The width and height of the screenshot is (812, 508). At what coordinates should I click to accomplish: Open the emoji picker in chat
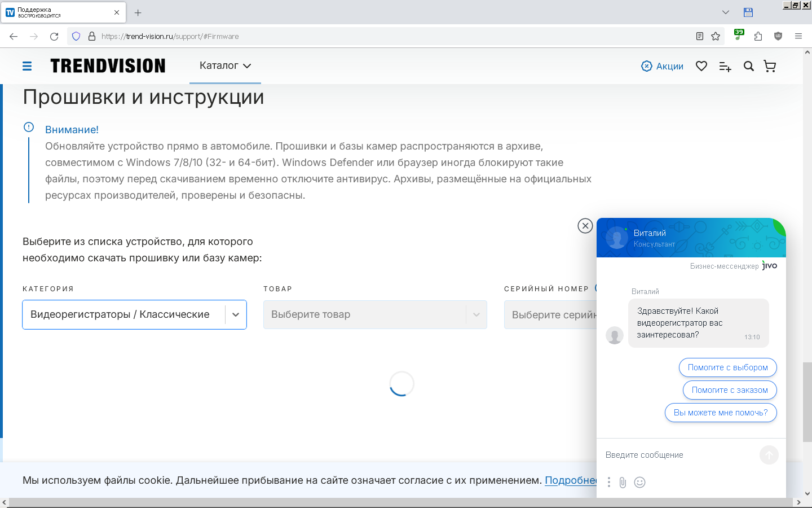[x=639, y=482]
